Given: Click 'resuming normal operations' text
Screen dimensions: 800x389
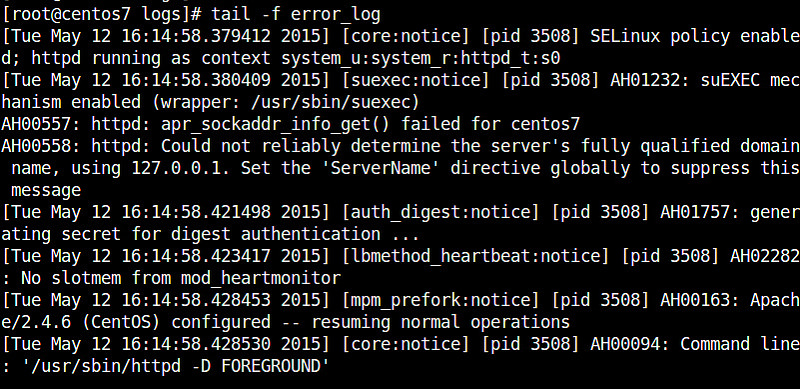Looking at the screenshot, I should pos(440,322).
